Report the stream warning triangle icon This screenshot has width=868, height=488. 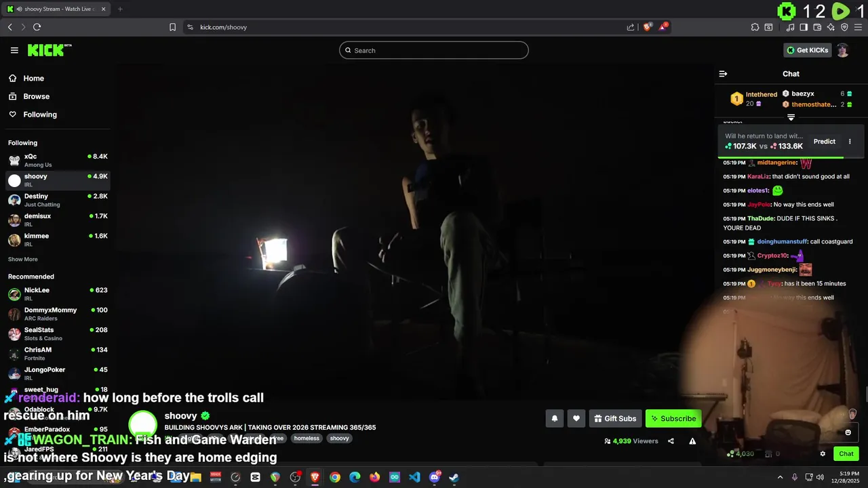(692, 441)
